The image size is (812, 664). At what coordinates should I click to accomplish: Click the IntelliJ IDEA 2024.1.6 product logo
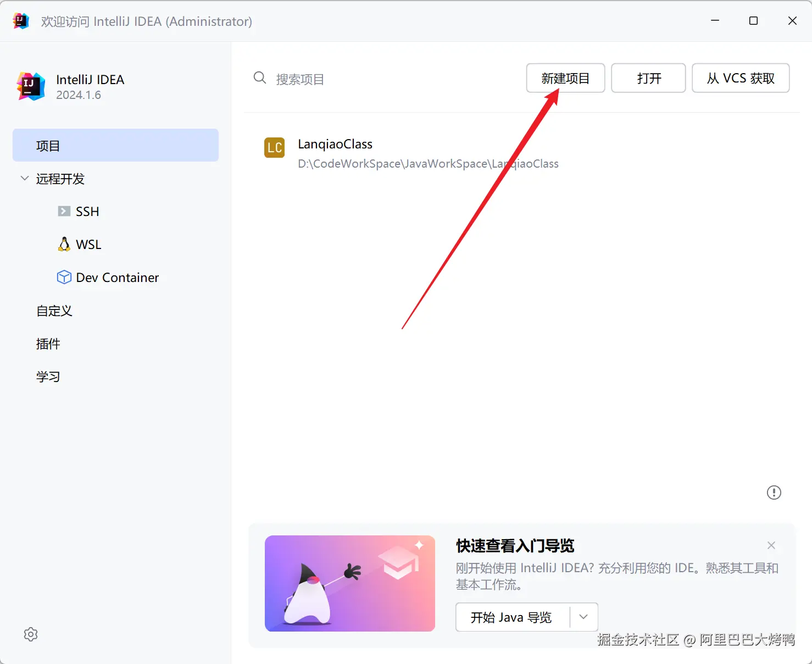(x=31, y=86)
